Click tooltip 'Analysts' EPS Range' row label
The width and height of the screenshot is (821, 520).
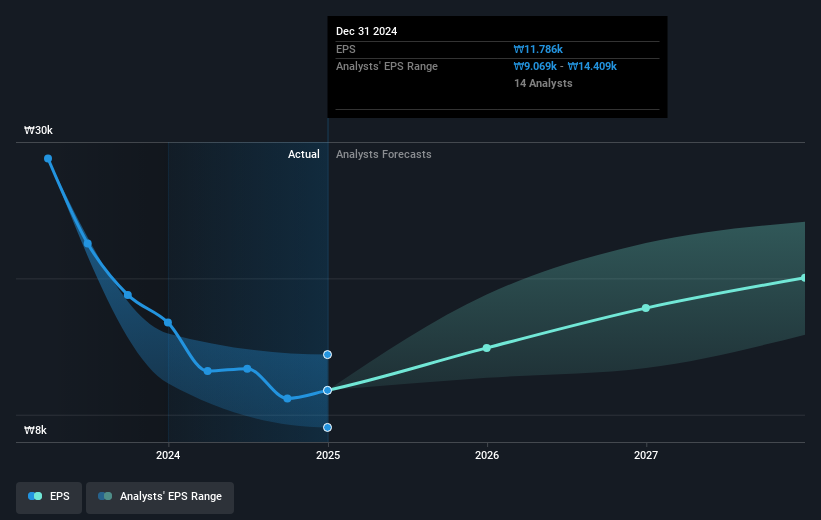coord(387,66)
